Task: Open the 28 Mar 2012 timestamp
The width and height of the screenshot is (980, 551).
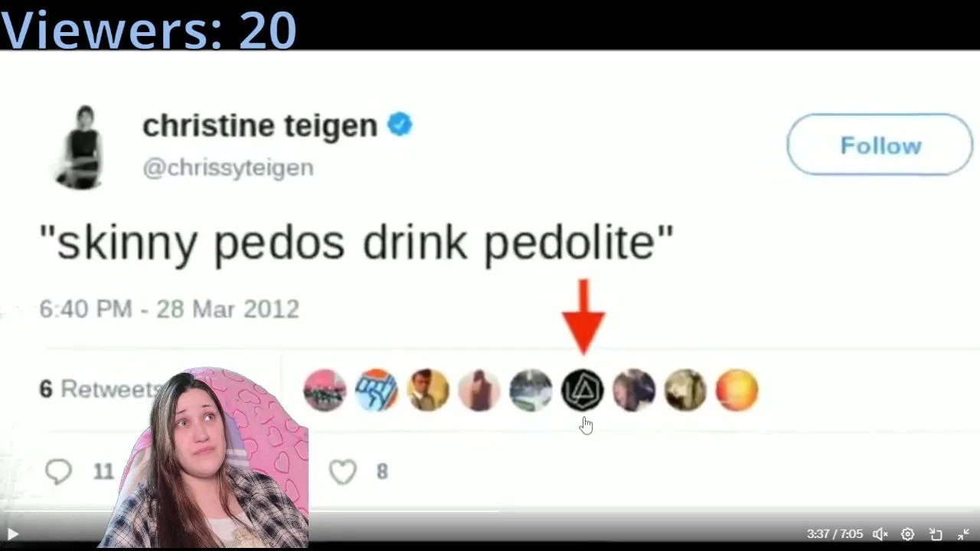Action: coord(227,309)
